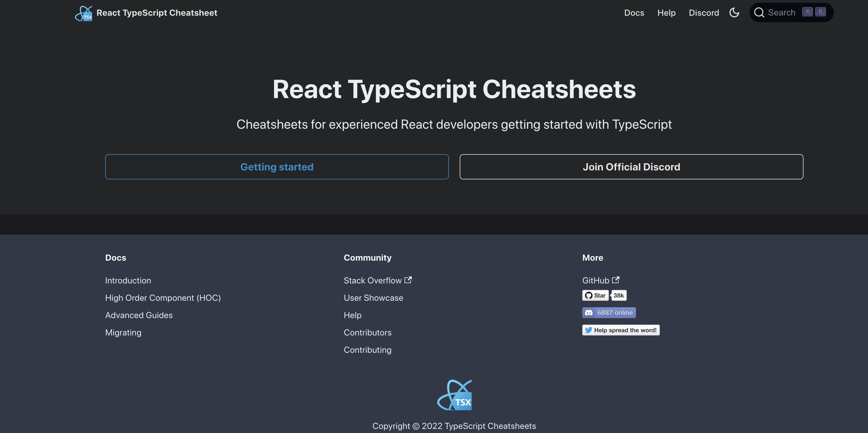Open the High Order Component (HOC) link

[163, 298]
